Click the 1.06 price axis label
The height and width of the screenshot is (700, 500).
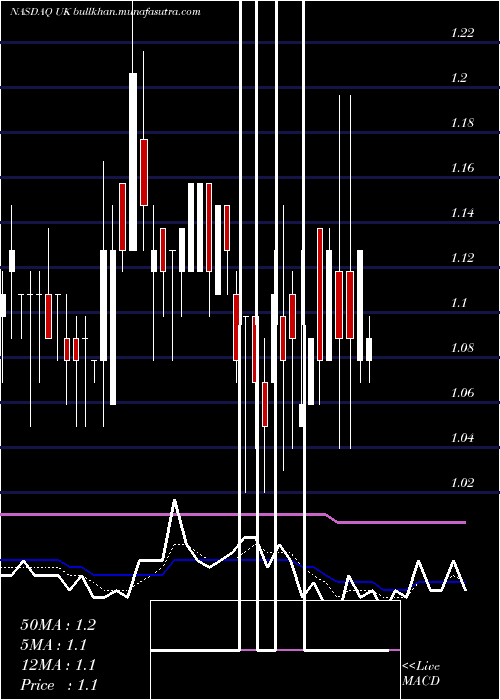click(462, 392)
